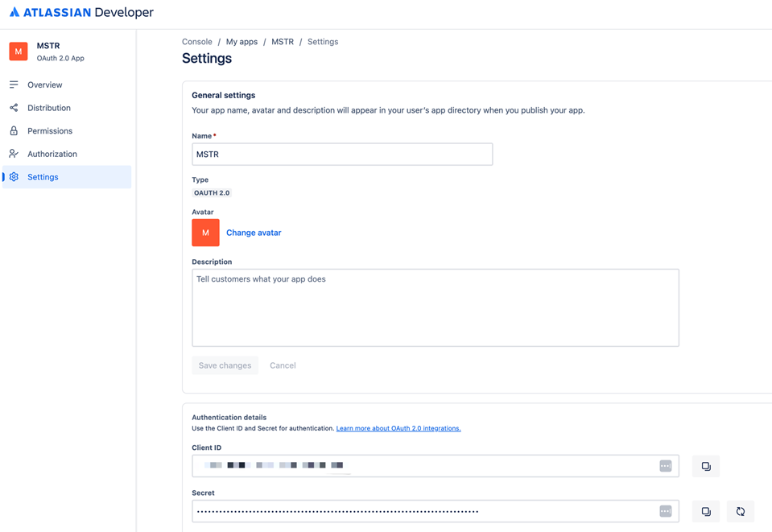
Task: Cancel the settings edits
Action: coord(283,365)
